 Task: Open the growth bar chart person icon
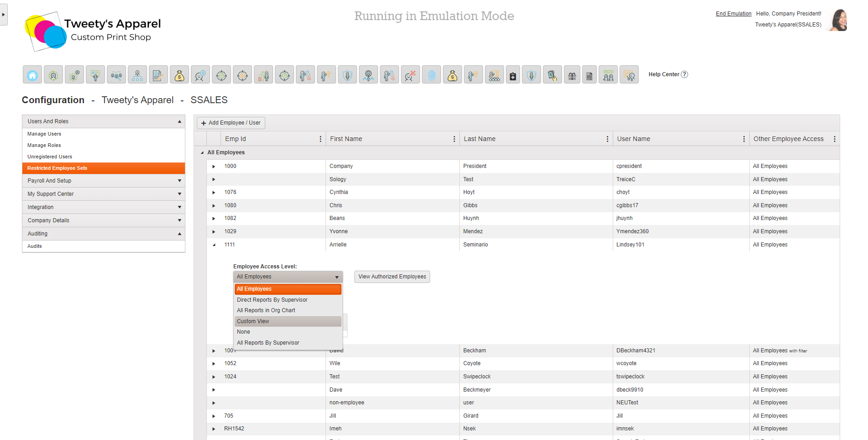(x=263, y=75)
